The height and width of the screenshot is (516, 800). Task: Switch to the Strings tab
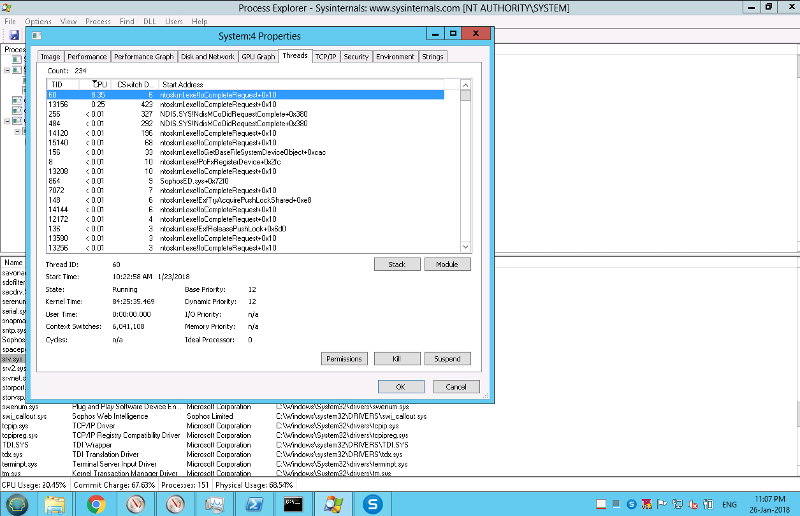pyautogui.click(x=433, y=57)
